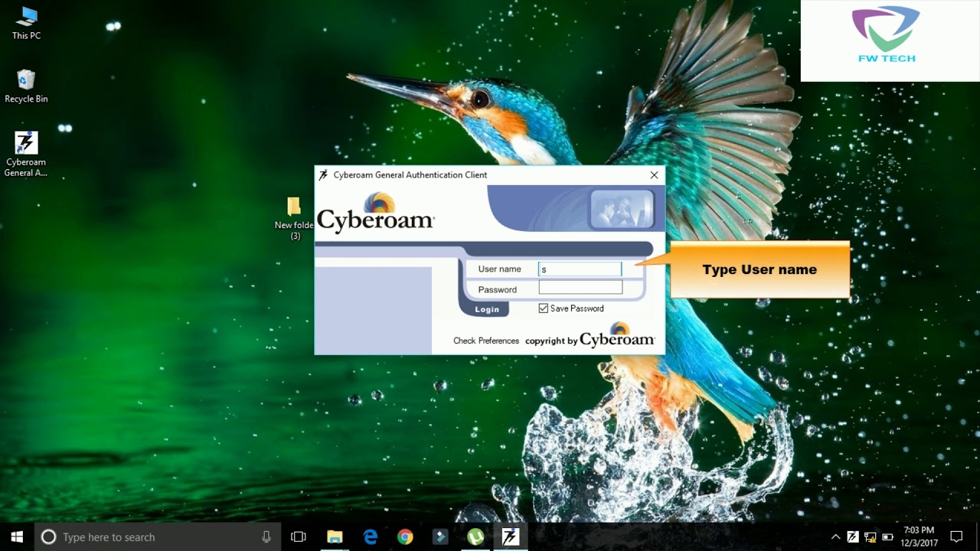
Task: Launch Microsoft Edge from the taskbar
Action: 371,536
